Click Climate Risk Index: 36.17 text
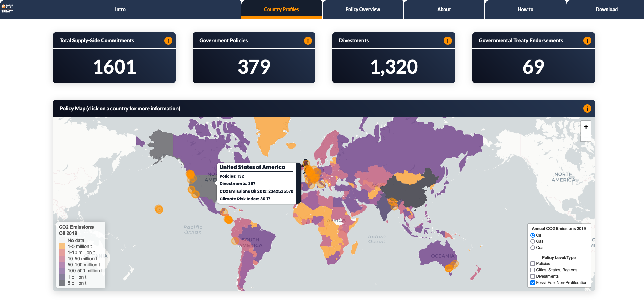The height and width of the screenshot is (303, 644). (x=245, y=199)
